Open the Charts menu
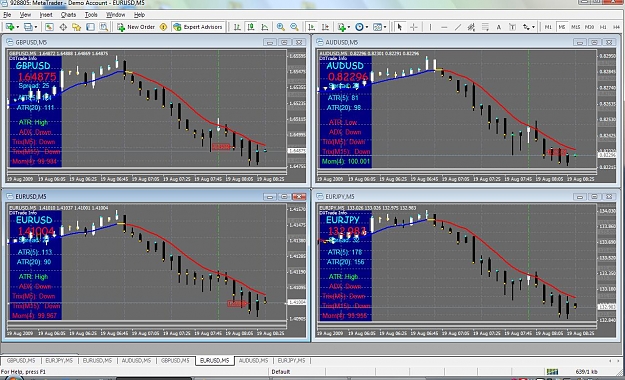 (x=68, y=15)
